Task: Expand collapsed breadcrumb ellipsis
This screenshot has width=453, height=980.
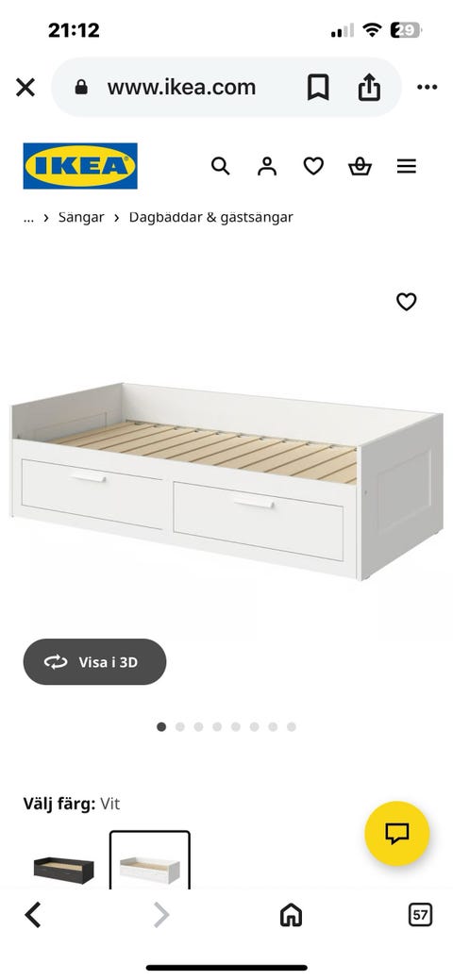Action: (x=28, y=218)
